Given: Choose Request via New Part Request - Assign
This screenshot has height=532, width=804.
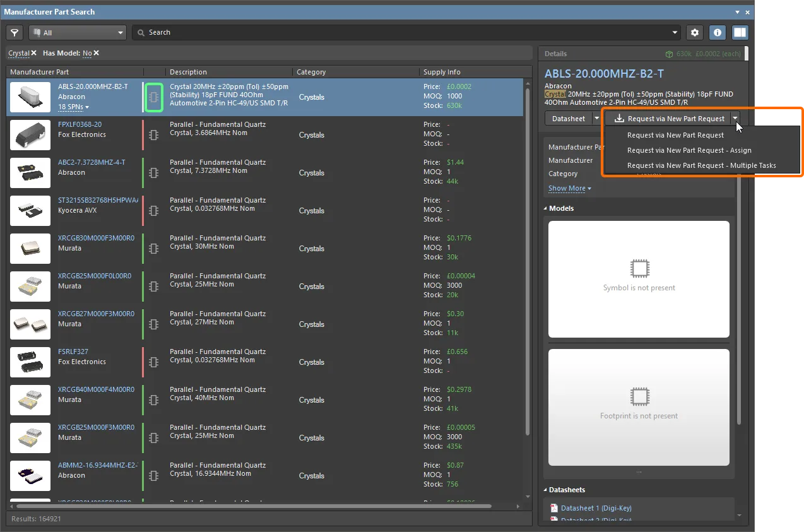Looking at the screenshot, I should point(689,150).
